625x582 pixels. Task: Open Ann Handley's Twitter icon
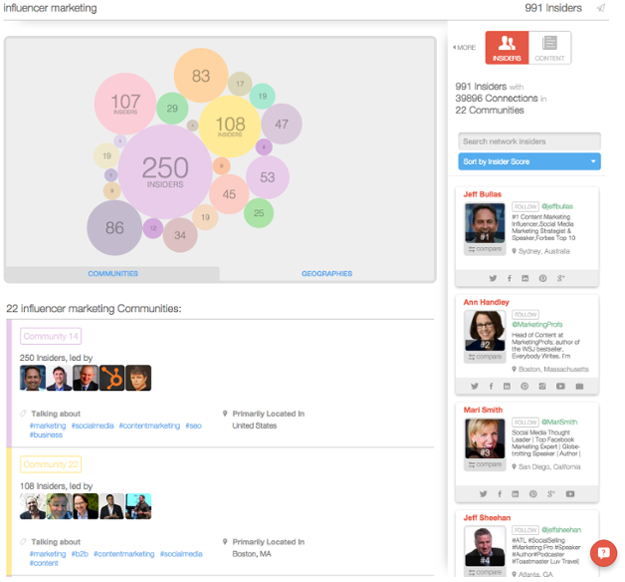475,386
